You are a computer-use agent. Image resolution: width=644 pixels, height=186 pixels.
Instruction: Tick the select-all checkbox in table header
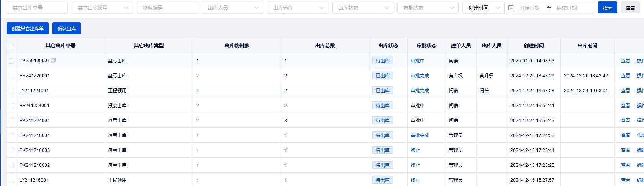11,46
